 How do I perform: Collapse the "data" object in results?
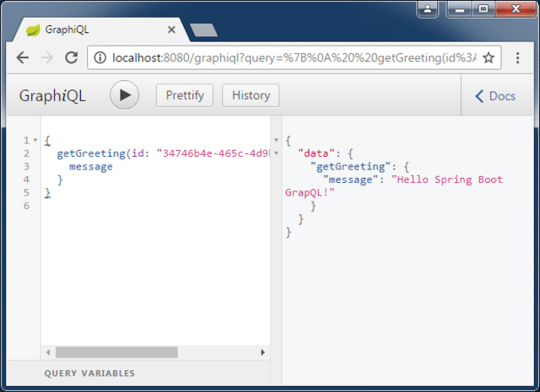point(276,153)
